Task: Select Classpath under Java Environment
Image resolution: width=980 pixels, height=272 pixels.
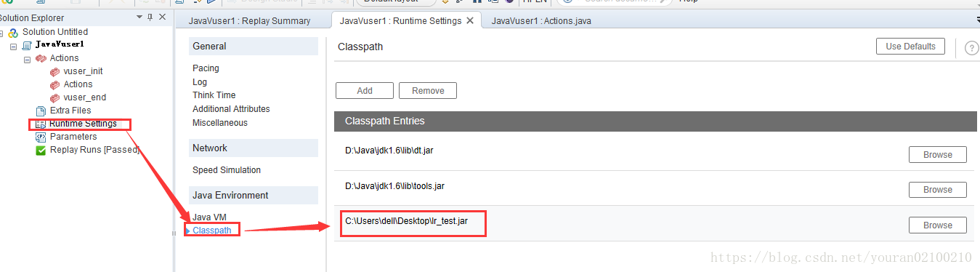Action: [212, 231]
